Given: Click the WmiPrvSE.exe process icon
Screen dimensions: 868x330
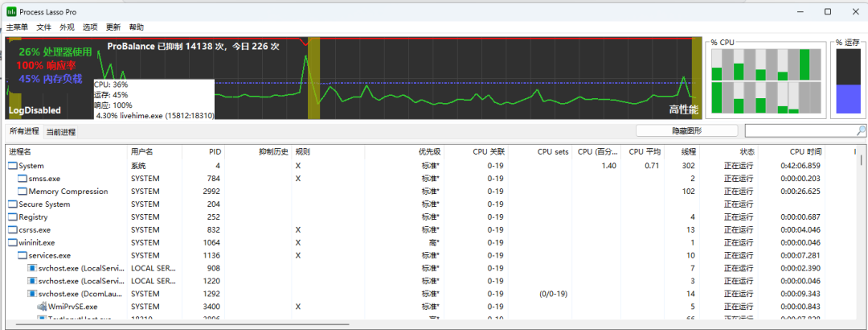Looking at the screenshot, I should pos(42,306).
